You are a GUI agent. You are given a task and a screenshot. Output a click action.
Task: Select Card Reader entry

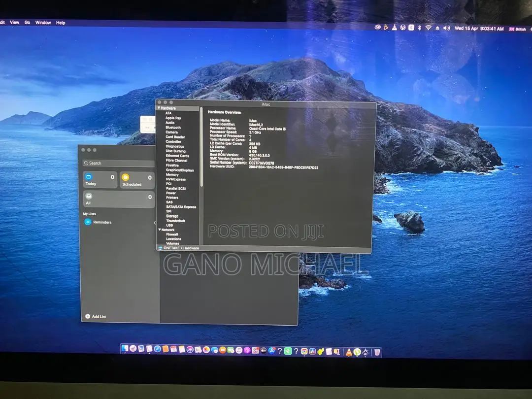point(175,137)
